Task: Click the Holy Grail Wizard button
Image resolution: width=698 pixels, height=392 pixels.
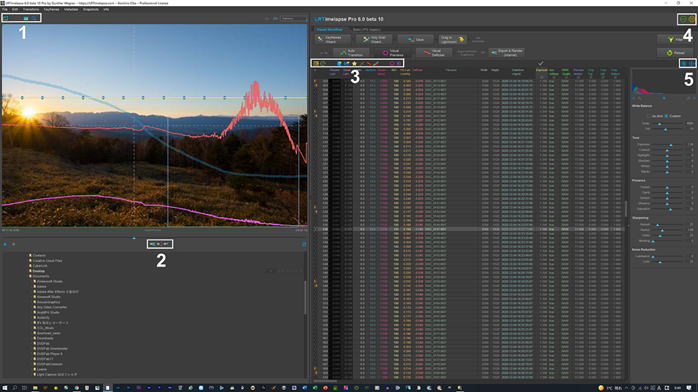Action: pyautogui.click(x=373, y=40)
